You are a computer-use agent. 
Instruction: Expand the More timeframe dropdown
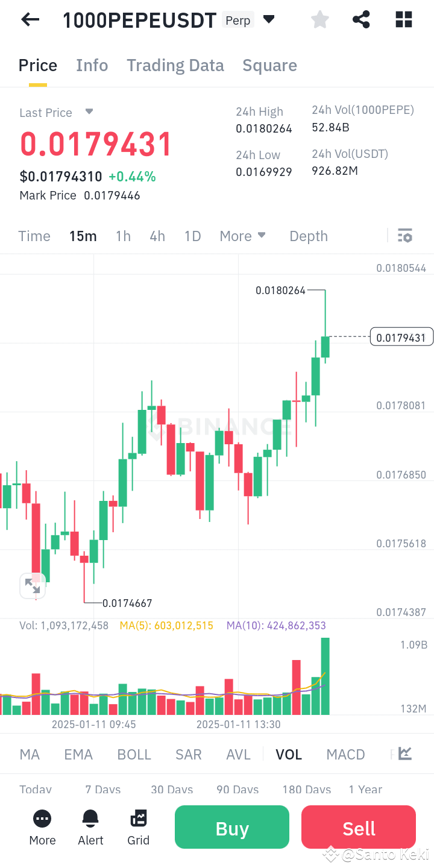point(243,236)
